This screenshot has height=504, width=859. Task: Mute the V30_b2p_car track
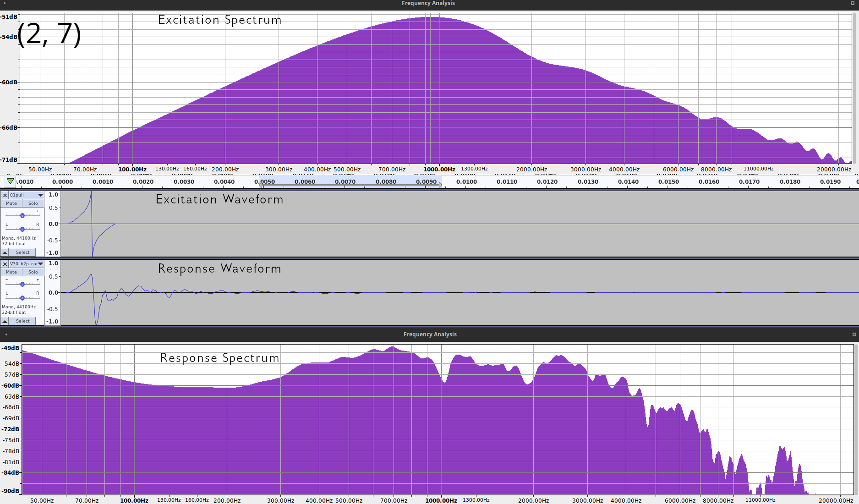(11, 272)
